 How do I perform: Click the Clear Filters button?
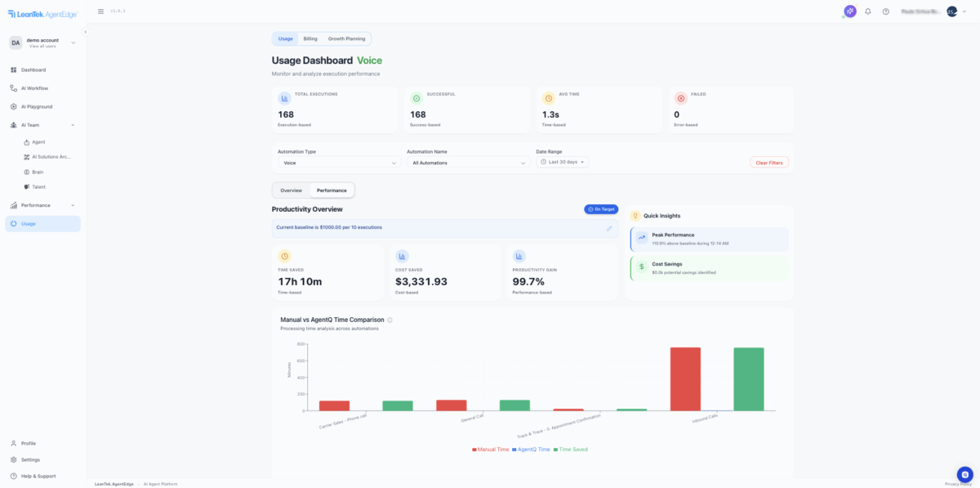click(x=768, y=163)
